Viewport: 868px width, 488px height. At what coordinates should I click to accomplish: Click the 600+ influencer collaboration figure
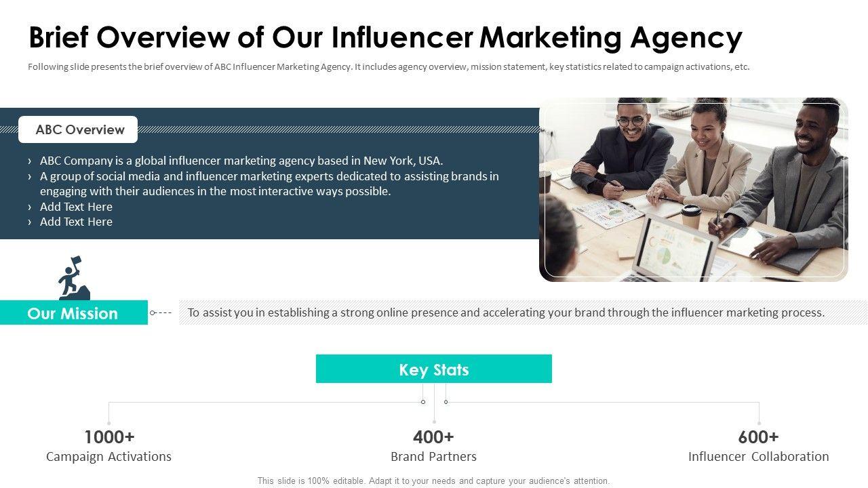pyautogui.click(x=758, y=436)
